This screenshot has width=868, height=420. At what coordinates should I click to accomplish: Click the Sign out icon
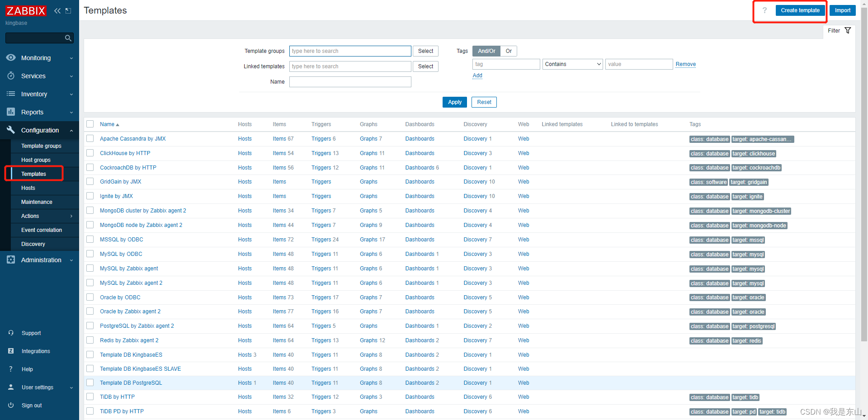pos(11,405)
